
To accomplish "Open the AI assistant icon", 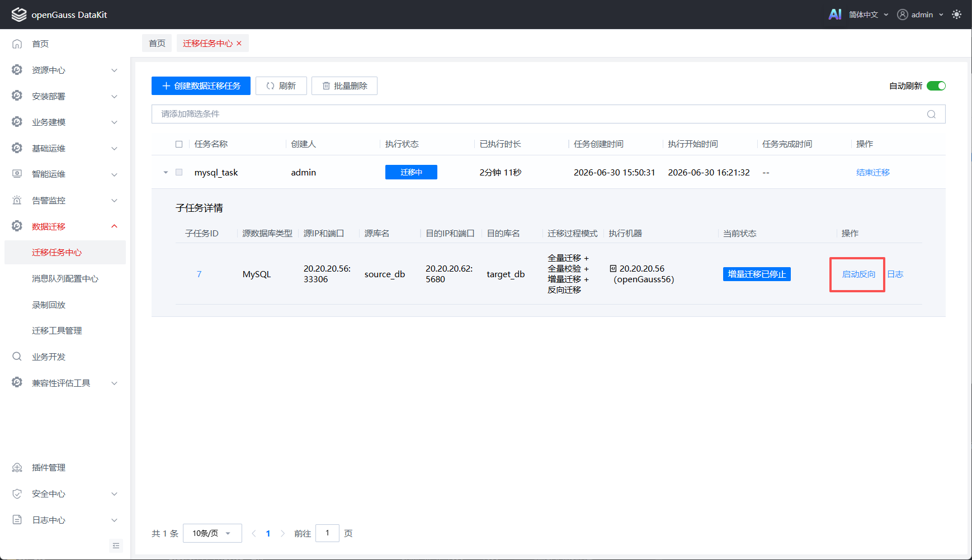I will [x=835, y=15].
